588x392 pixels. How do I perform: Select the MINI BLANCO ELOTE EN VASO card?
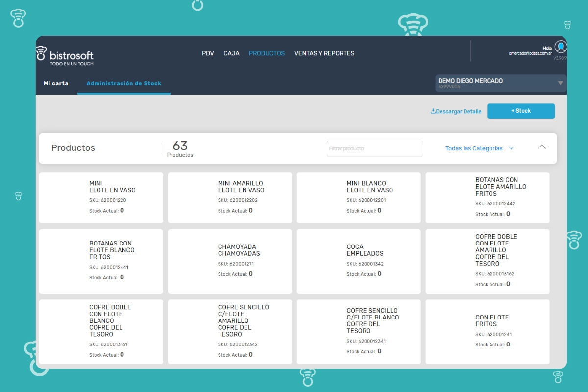coord(359,198)
